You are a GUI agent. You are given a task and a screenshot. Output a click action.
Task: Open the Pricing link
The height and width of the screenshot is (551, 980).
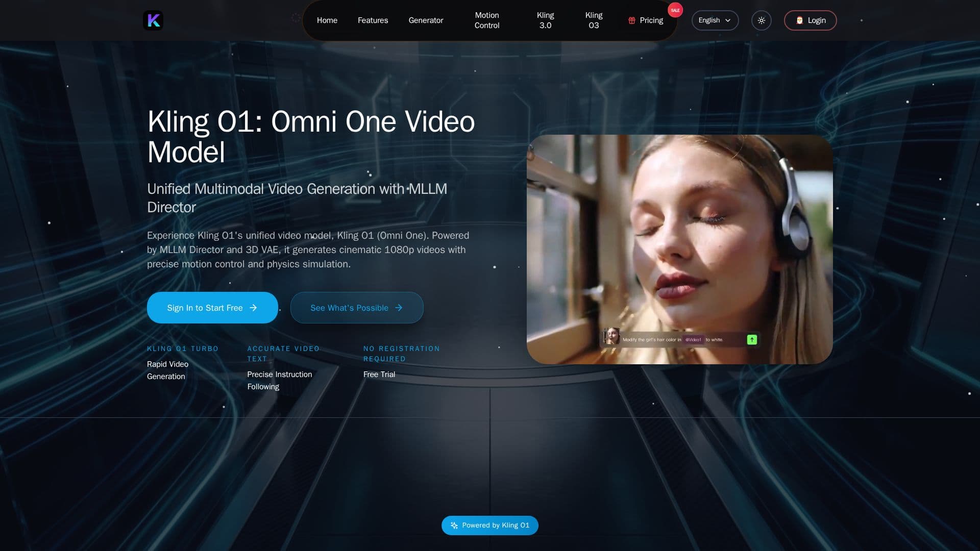pyautogui.click(x=646, y=20)
